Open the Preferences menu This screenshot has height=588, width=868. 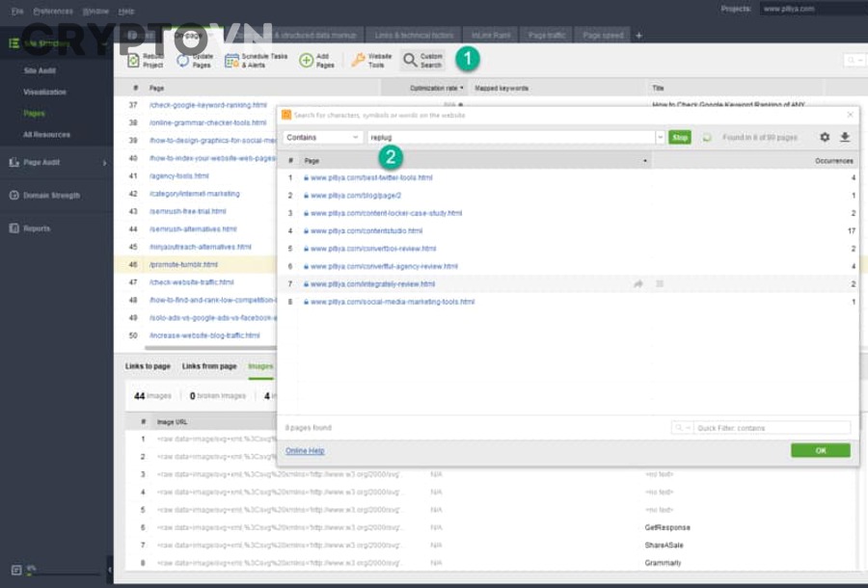pos(53,11)
